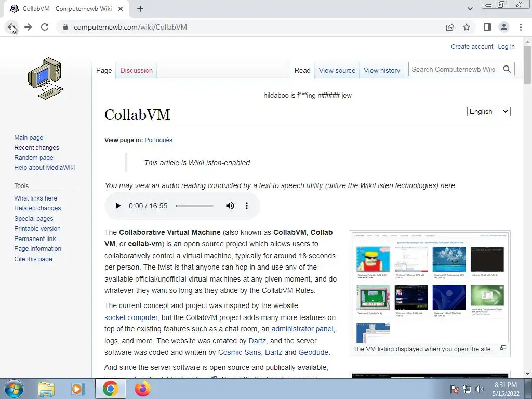Share this page via the share icon

point(450,27)
